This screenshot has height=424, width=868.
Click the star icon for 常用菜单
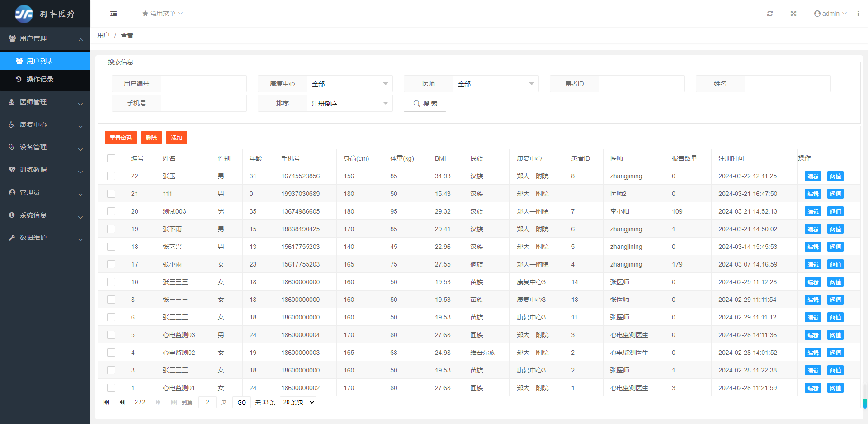point(145,14)
